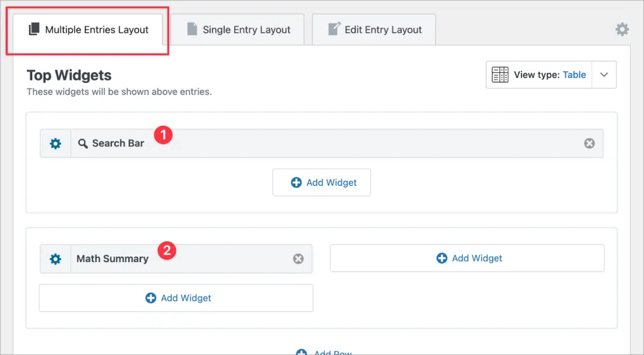The height and width of the screenshot is (355, 644).
Task: Click the text 'These widgets will be shown above entries.'
Action: [x=119, y=92]
